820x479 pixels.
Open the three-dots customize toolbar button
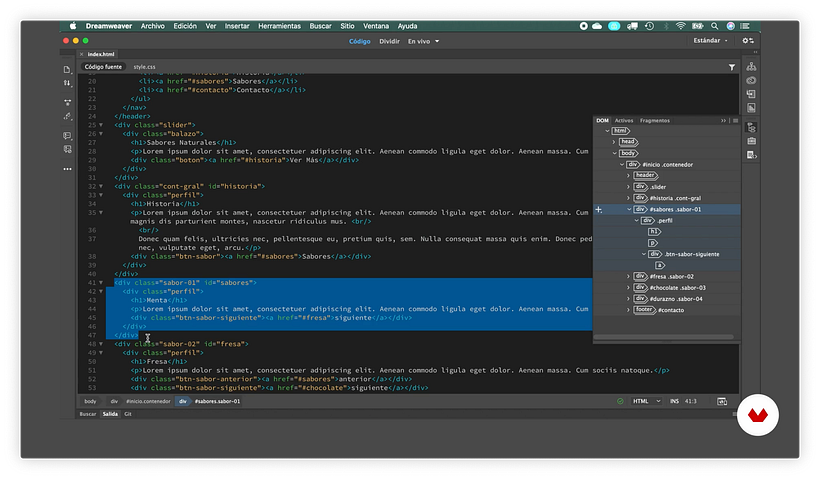point(67,169)
